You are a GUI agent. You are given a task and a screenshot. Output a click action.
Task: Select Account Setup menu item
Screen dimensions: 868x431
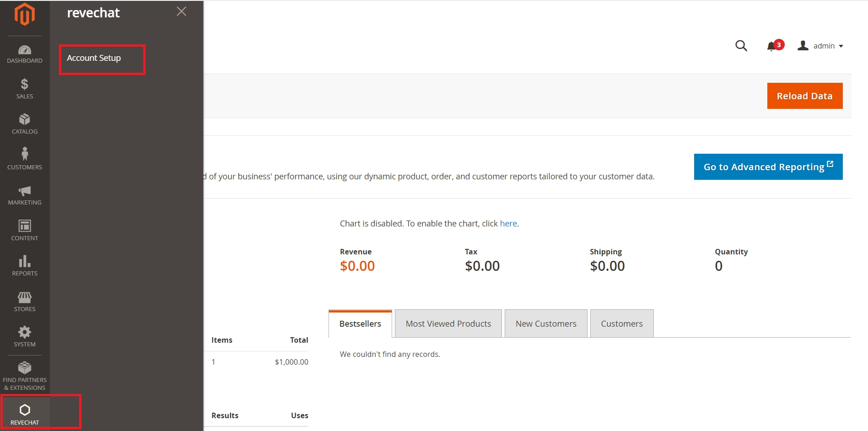(x=94, y=58)
